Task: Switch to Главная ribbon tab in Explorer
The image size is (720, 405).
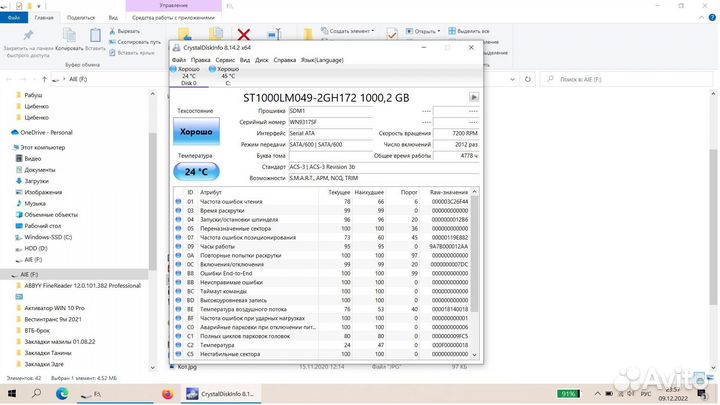Action: pyautogui.click(x=44, y=17)
